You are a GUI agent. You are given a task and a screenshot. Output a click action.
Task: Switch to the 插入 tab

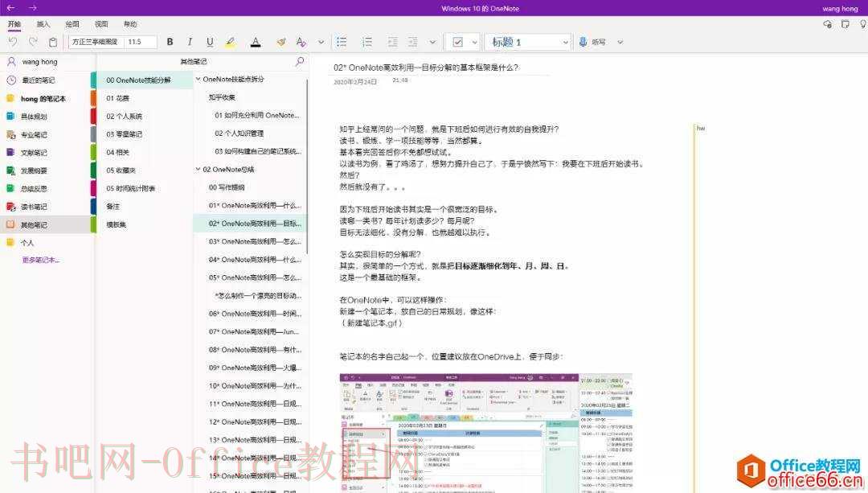(x=43, y=24)
